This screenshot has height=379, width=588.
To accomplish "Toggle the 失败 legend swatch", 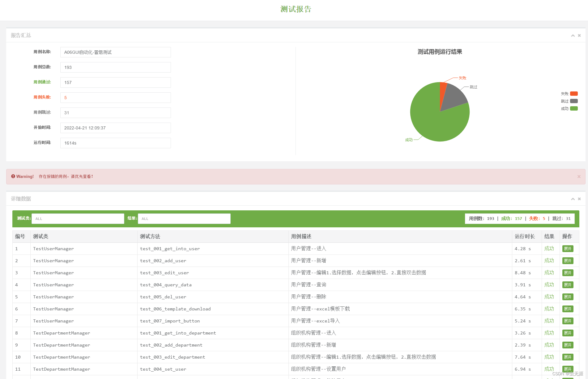I will point(574,94).
